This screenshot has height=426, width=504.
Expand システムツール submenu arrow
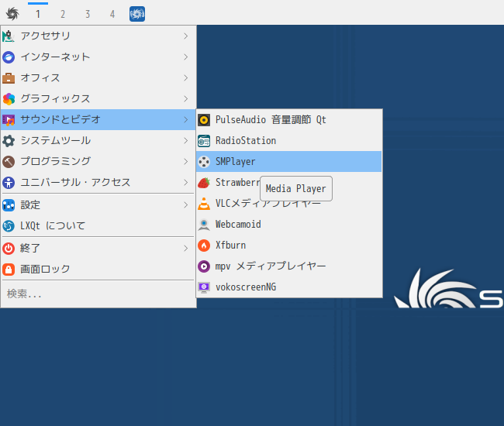tap(186, 141)
